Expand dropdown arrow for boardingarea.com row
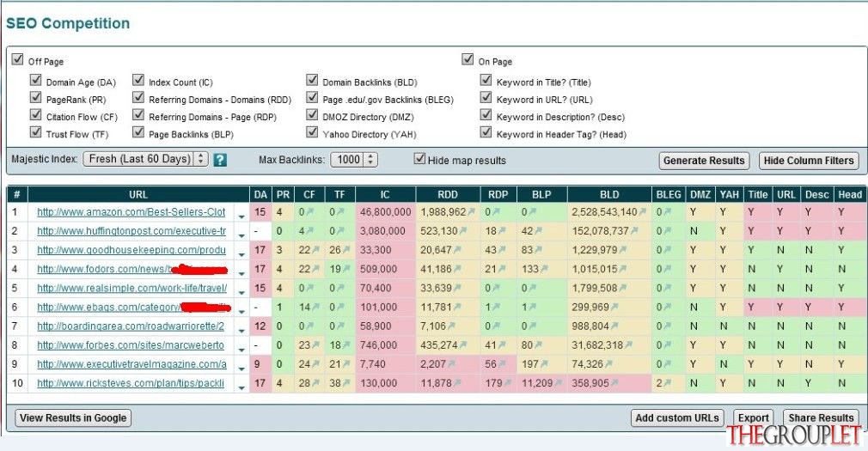868x451 pixels. (241, 331)
